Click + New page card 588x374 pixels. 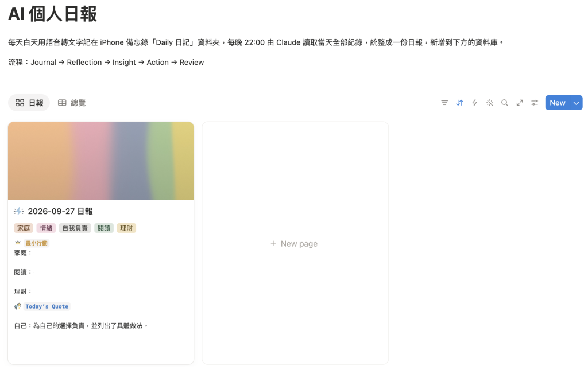tap(295, 243)
